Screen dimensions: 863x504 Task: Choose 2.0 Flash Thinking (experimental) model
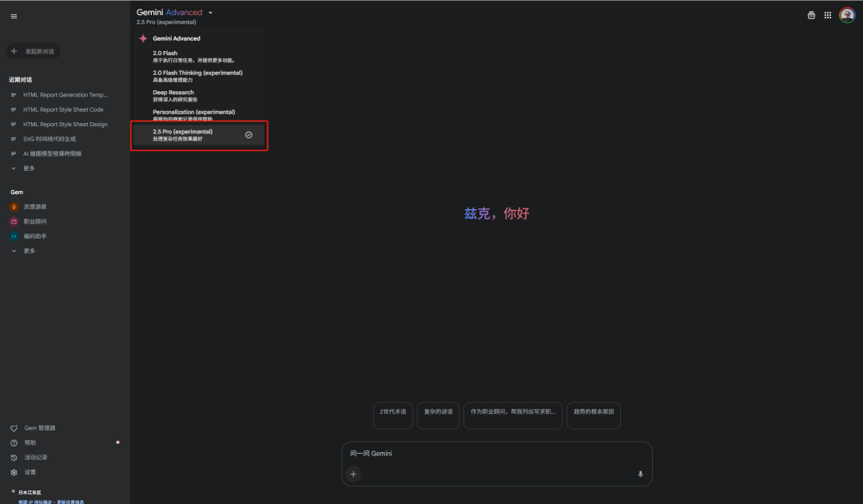[197, 76]
